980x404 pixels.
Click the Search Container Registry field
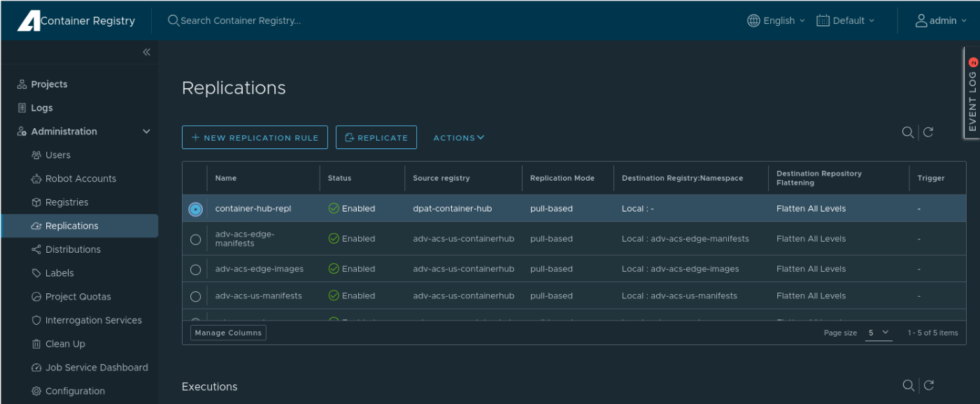click(241, 21)
